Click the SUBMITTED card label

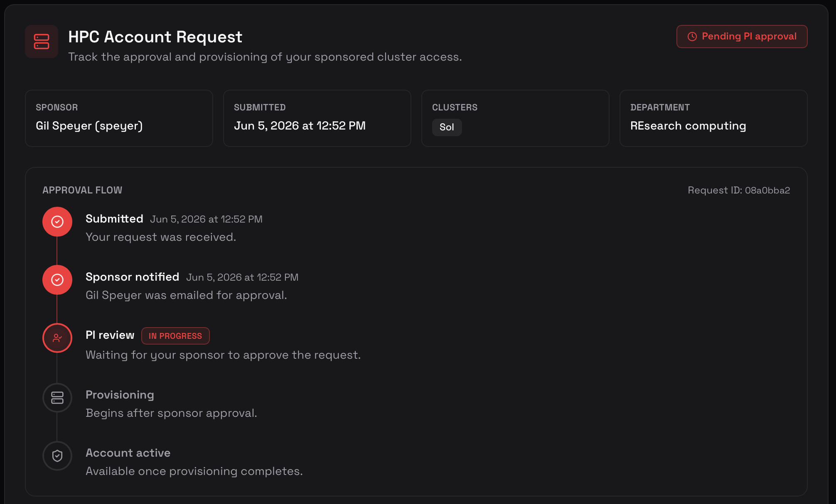pyautogui.click(x=260, y=108)
